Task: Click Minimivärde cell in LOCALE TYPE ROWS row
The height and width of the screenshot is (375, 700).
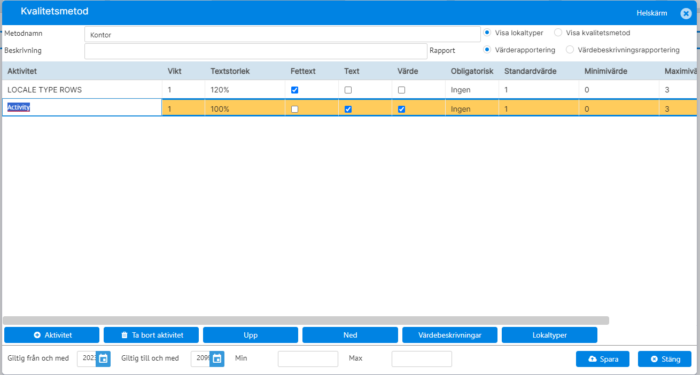Action: coord(619,90)
